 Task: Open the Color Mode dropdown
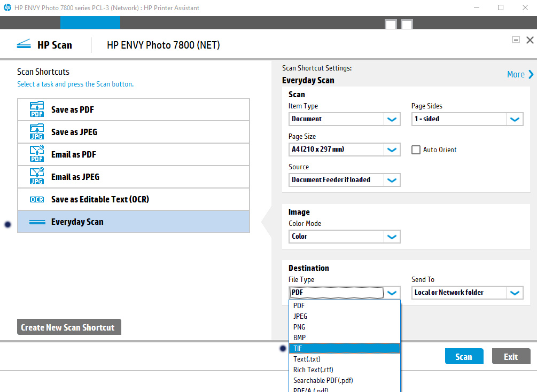[x=392, y=236]
